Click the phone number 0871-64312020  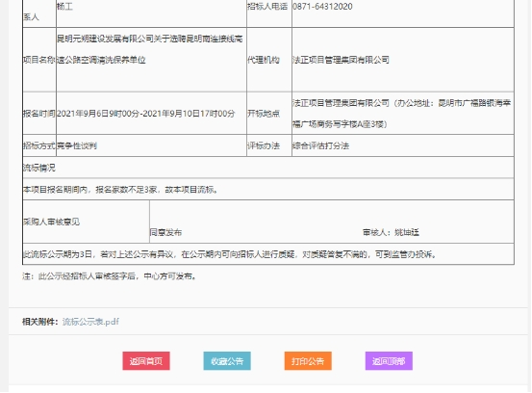coord(322,7)
